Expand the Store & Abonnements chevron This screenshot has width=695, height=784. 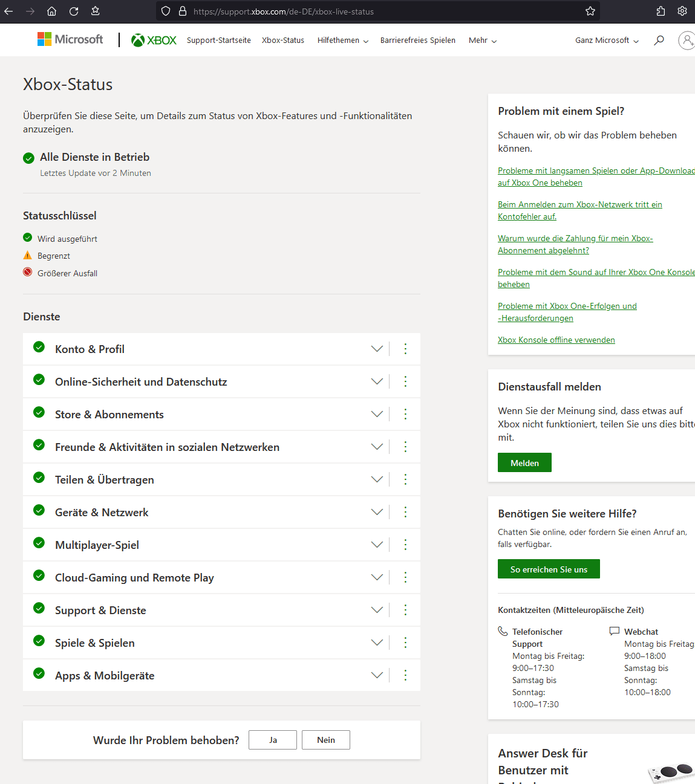coord(377,414)
